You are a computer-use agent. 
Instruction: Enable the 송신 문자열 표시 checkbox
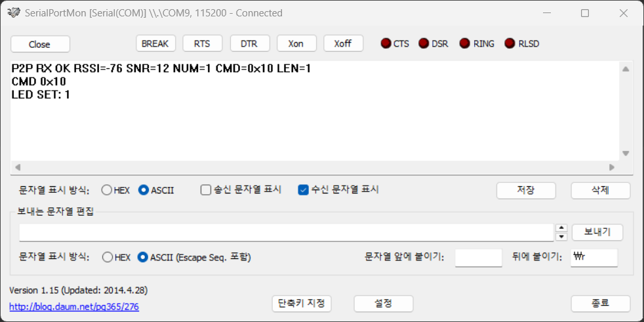(205, 190)
